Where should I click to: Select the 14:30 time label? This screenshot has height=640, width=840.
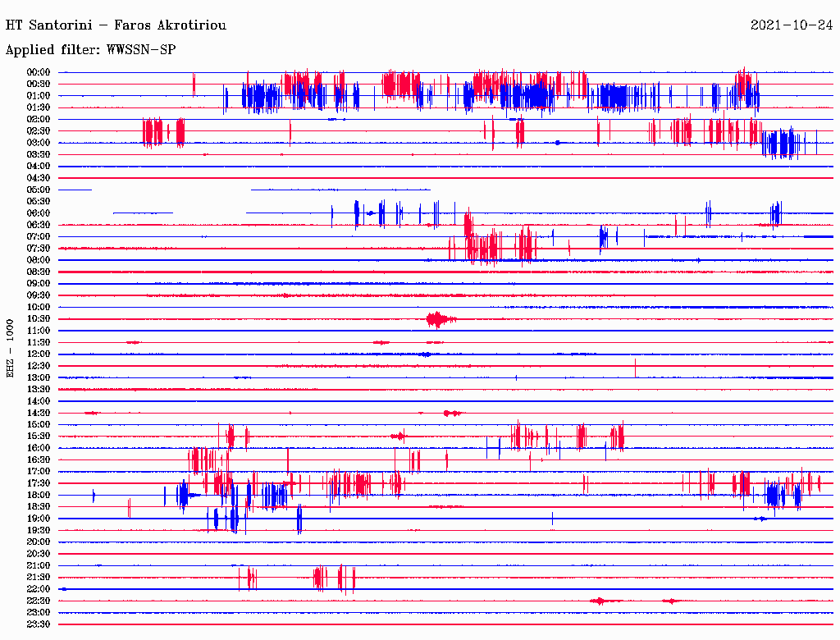click(x=39, y=414)
